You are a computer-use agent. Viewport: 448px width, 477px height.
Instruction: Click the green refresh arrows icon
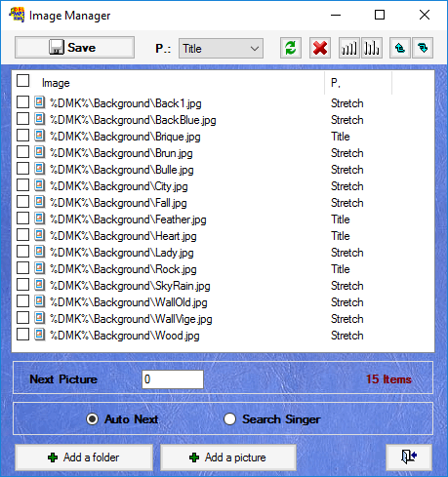tap(291, 48)
